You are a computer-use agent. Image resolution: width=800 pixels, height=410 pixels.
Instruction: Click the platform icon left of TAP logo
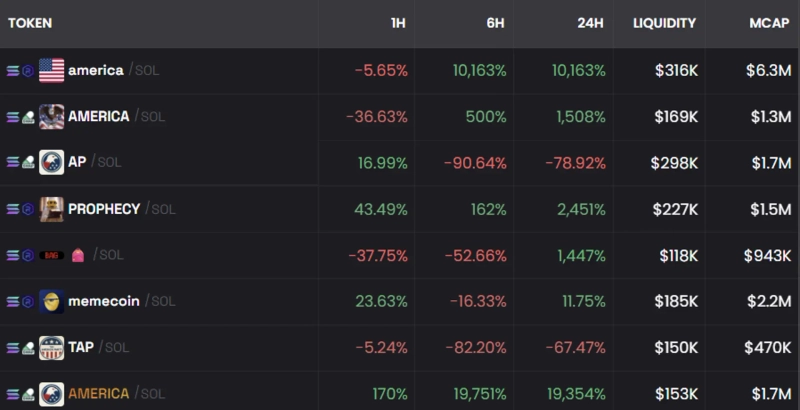coord(28,347)
